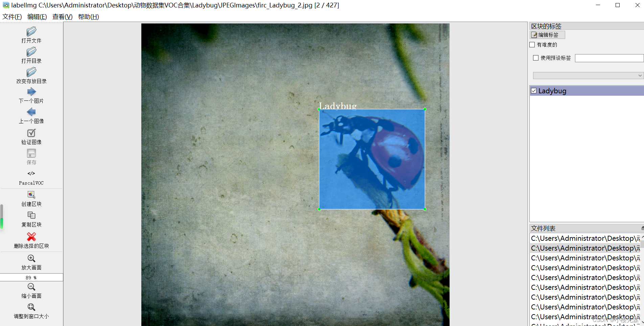Click the top-right green vertex of bounding box
The image size is (644, 326).
point(425,109)
